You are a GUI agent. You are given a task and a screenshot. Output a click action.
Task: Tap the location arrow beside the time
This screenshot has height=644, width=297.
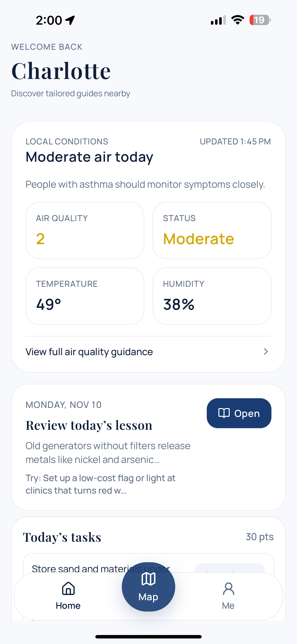click(70, 20)
